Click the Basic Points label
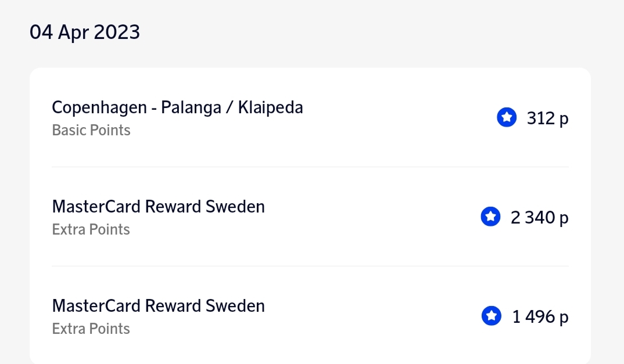This screenshot has width=624, height=364. (x=91, y=130)
